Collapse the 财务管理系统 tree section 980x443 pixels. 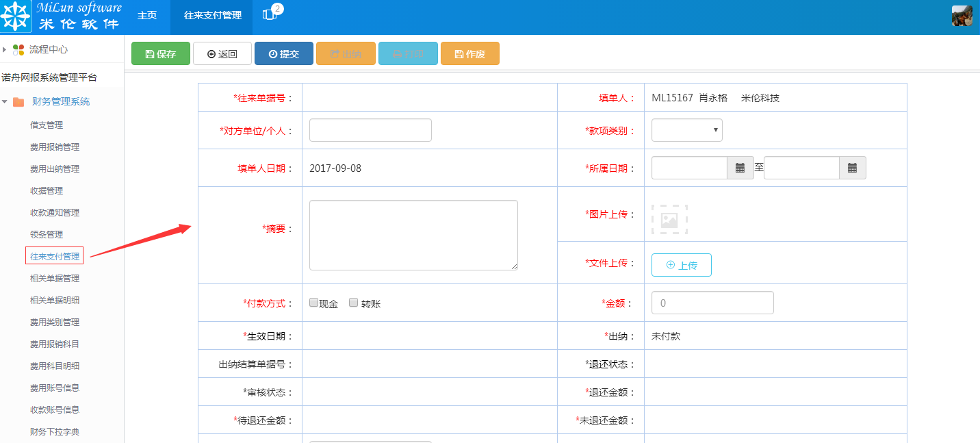pos(6,100)
